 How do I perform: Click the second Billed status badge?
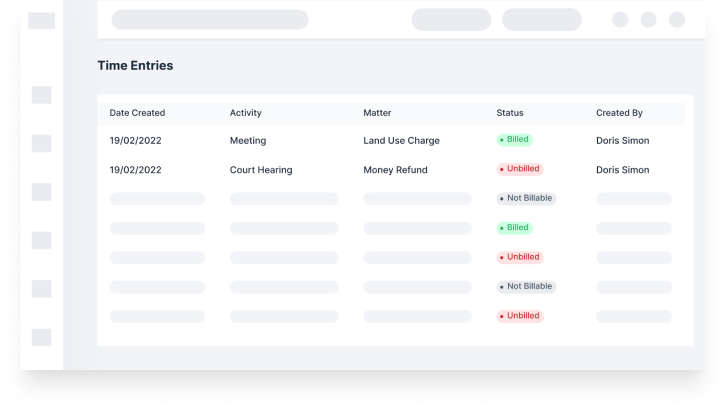coord(514,228)
